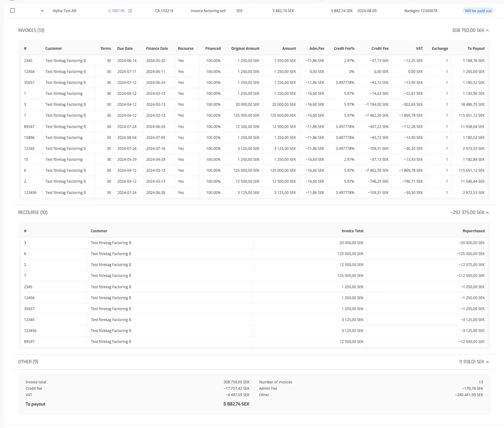Click the VAT total −4 497,09 SEK
The image size is (504, 428).
pyautogui.click(x=238, y=395)
